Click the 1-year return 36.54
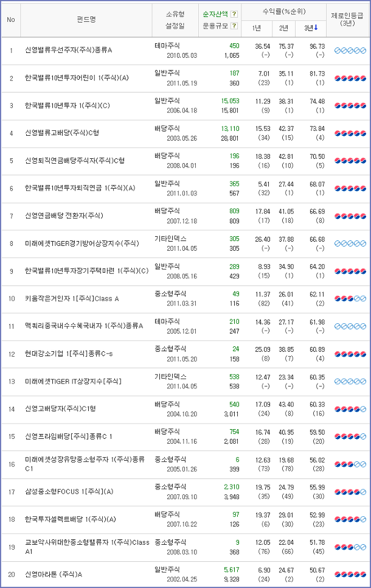This screenshot has width=371, height=588. click(x=262, y=46)
